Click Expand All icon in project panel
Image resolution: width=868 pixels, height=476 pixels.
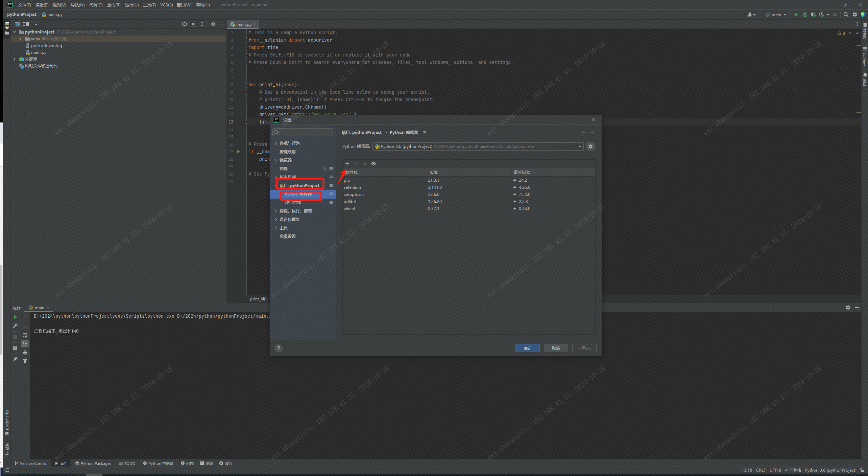(x=193, y=24)
